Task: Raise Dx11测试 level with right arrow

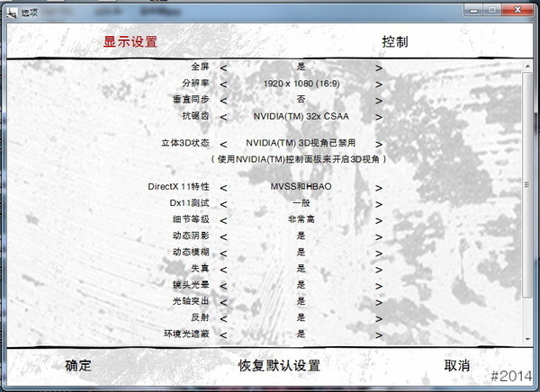Action: point(379,204)
